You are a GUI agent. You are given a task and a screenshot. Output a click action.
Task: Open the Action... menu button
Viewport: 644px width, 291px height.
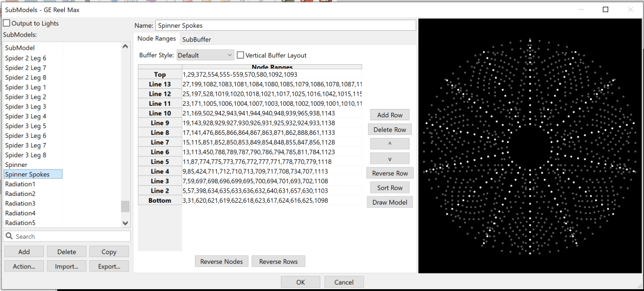(x=24, y=266)
